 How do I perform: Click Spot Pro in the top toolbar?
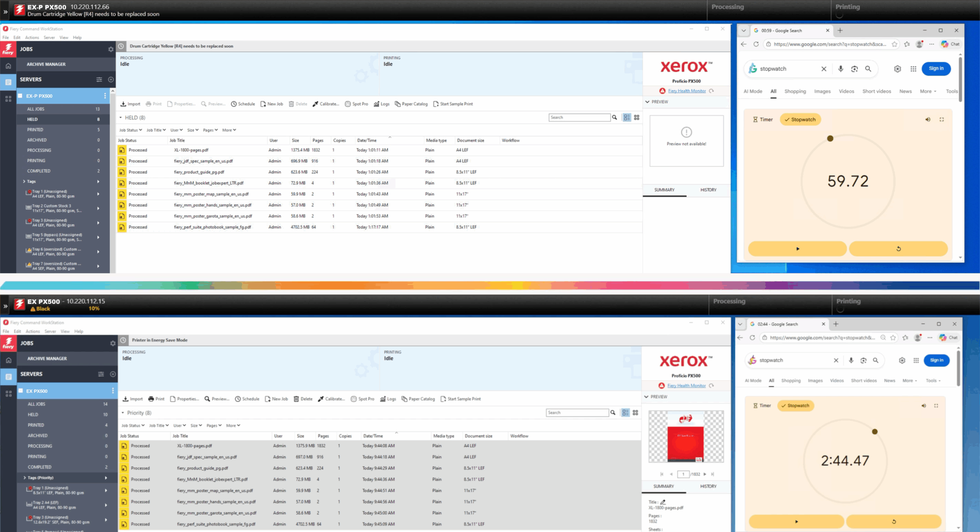(x=356, y=104)
